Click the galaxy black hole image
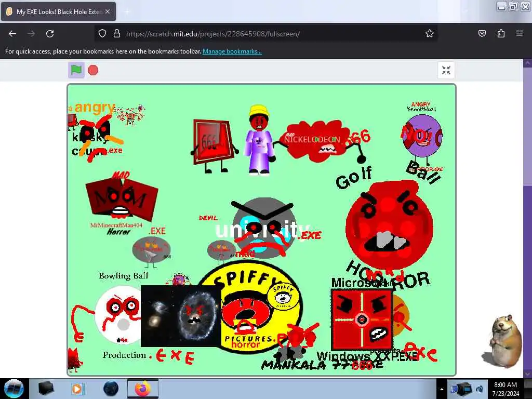 pos(181,316)
